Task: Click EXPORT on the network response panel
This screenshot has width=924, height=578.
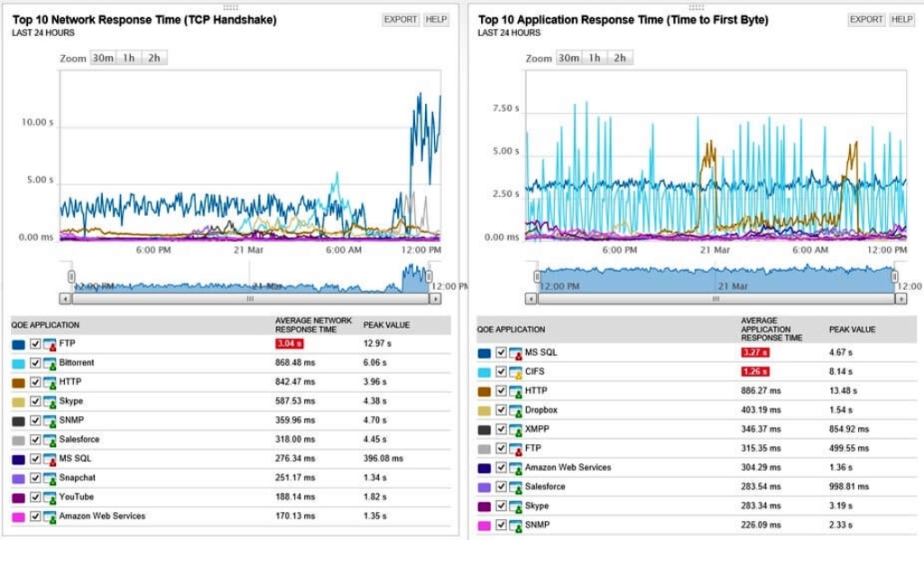Action: click(x=402, y=19)
